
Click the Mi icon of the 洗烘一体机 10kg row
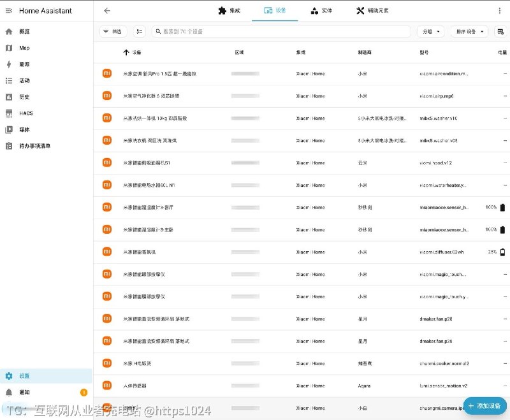(x=107, y=118)
